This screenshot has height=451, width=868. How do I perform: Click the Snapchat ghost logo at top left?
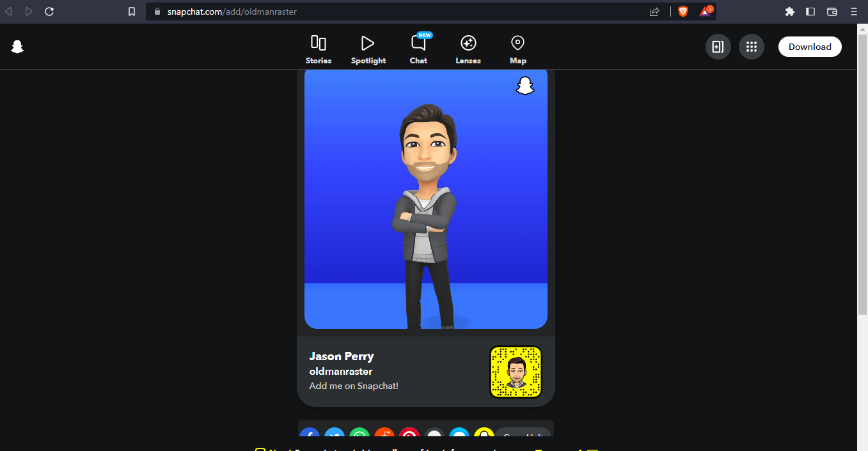click(17, 47)
